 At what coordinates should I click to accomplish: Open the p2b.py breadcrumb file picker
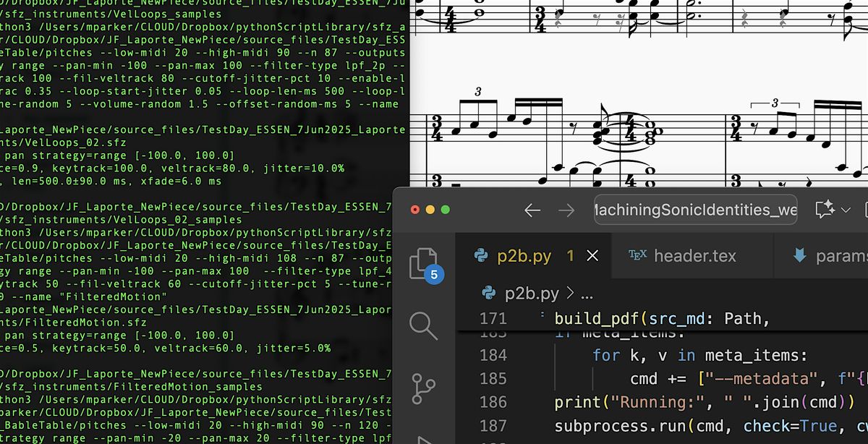pos(532,294)
